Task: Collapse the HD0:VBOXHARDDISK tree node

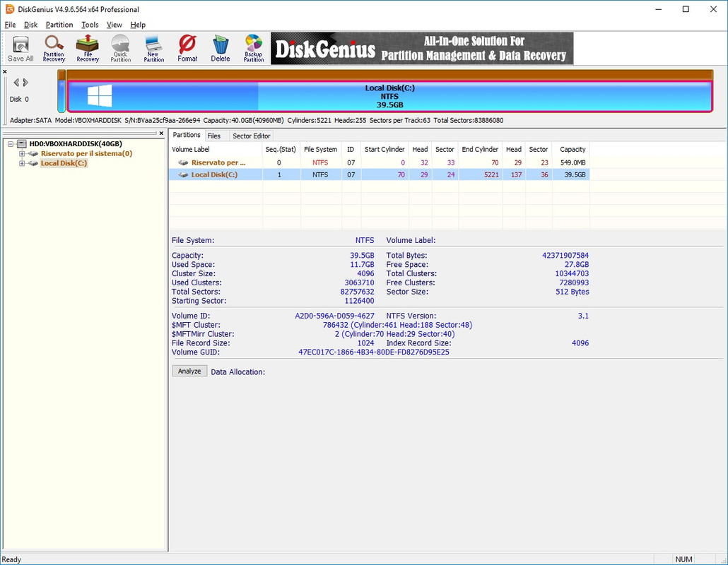Action: point(11,144)
